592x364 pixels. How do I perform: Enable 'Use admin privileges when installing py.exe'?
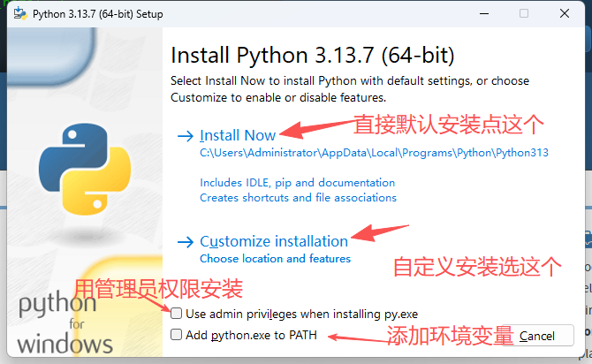point(177,314)
